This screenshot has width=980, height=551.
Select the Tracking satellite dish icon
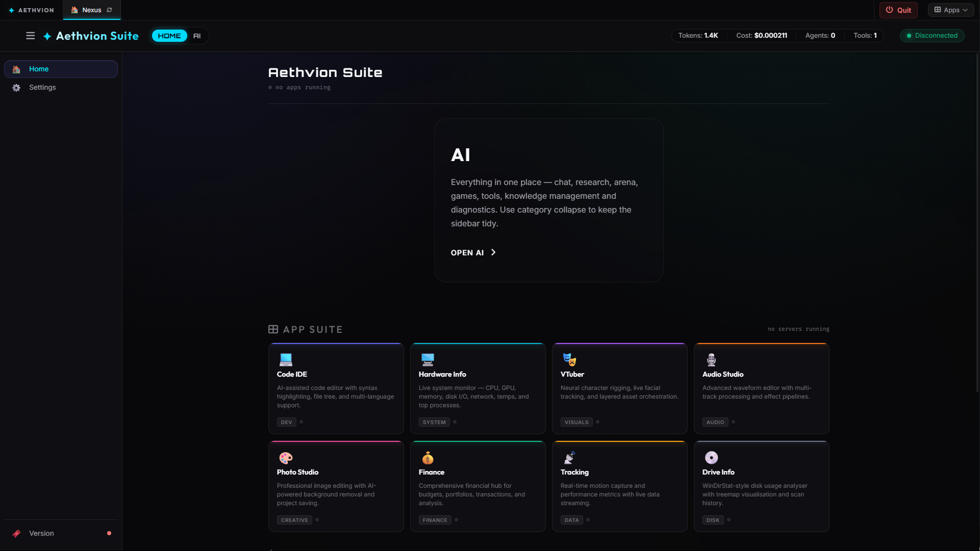coord(569,458)
